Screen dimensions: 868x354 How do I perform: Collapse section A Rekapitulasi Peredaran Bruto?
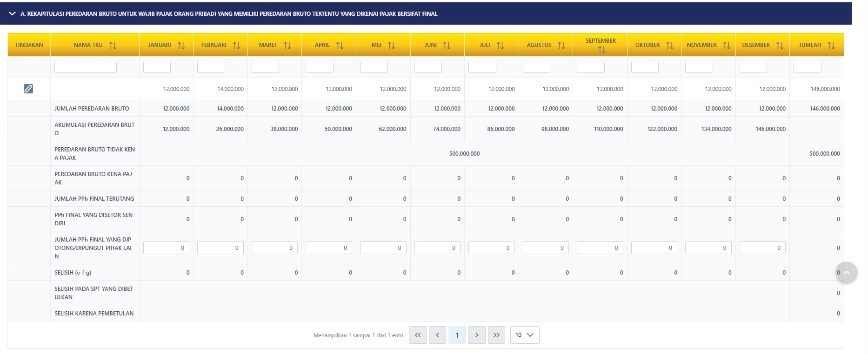[x=12, y=13]
